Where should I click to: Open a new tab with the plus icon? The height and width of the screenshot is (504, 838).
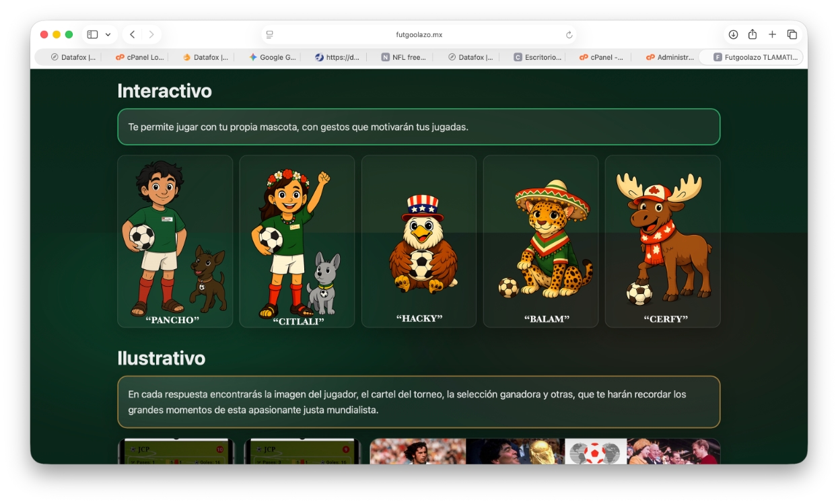[772, 34]
